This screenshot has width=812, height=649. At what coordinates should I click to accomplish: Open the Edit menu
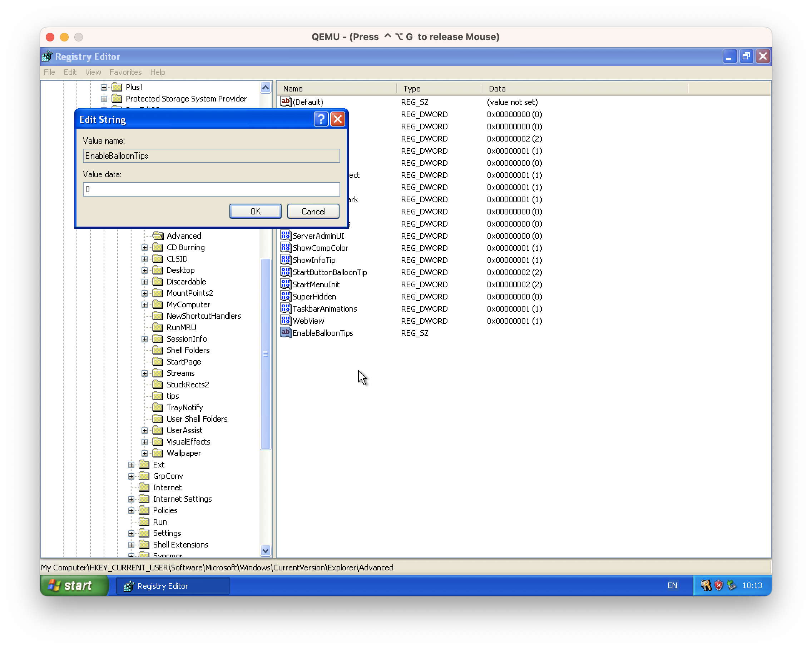click(x=70, y=72)
